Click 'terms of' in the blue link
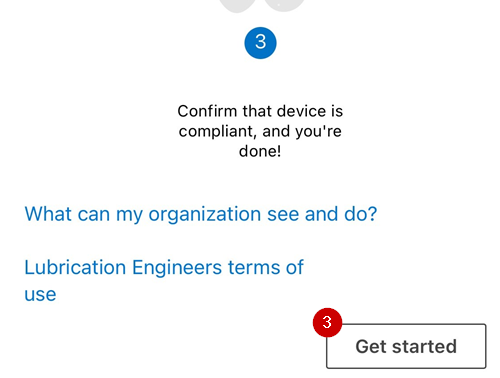500x378 pixels. 266,267
